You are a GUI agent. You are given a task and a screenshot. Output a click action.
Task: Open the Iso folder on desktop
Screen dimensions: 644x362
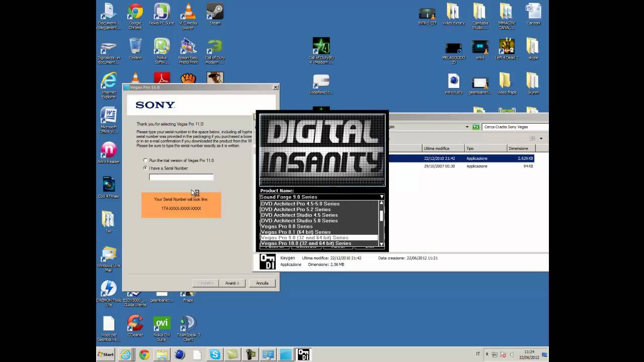(108, 222)
